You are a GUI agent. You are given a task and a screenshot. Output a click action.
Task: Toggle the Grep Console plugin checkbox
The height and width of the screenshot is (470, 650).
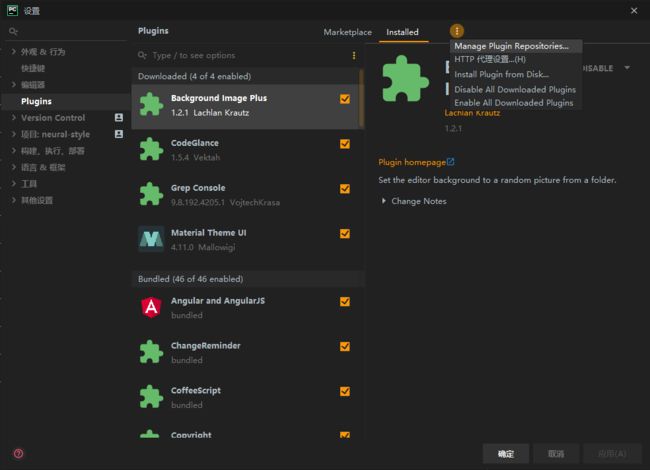(345, 189)
